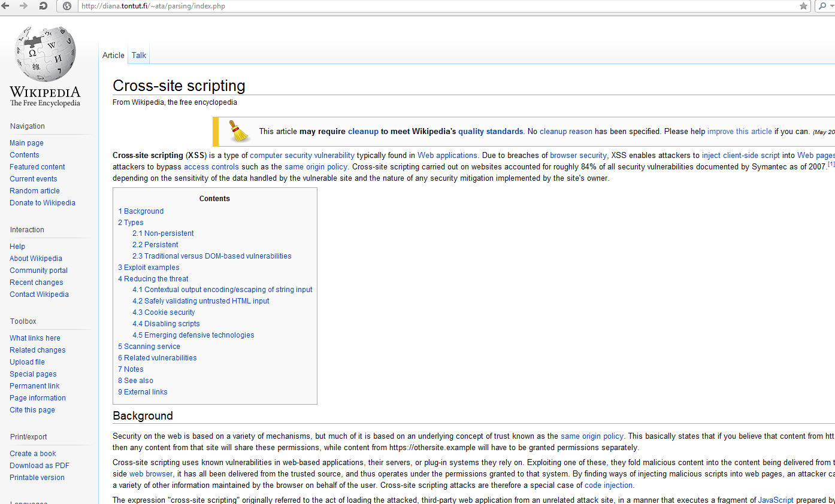The image size is (835, 504).
Task: Reload the page with the refresh icon
Action: 43,6
